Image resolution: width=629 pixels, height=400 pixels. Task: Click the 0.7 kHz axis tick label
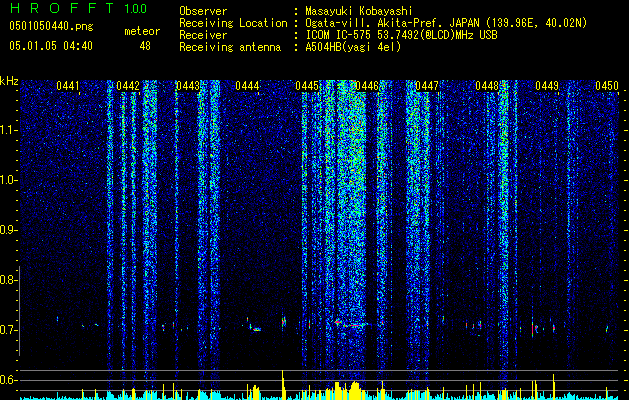click(9, 330)
